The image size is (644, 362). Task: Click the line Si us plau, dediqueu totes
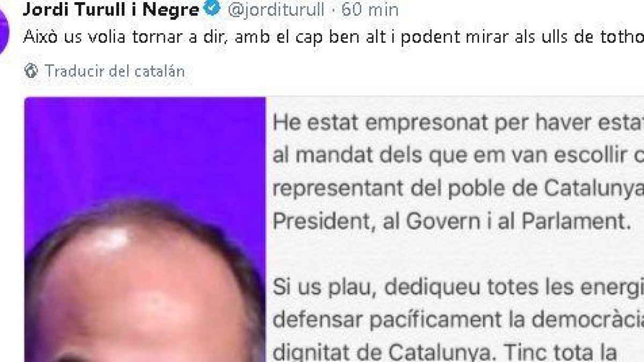click(458, 287)
